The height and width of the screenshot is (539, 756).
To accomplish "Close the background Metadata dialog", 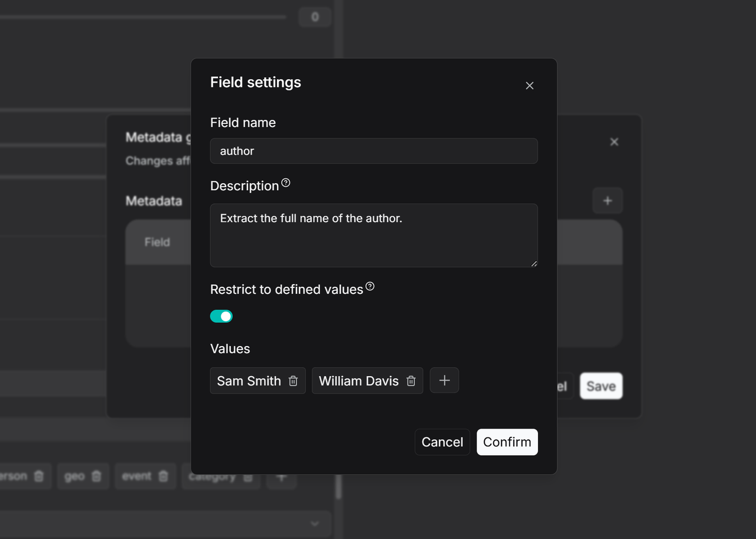I will click(x=614, y=142).
